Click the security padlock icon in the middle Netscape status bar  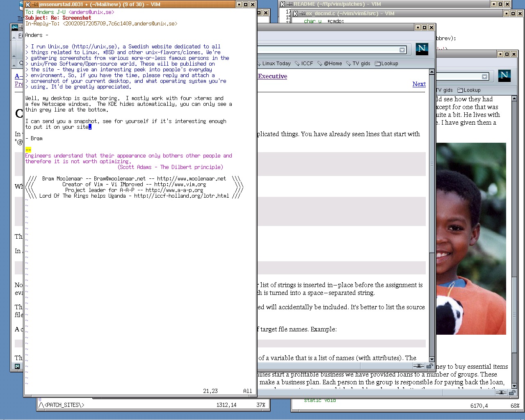tap(429, 366)
